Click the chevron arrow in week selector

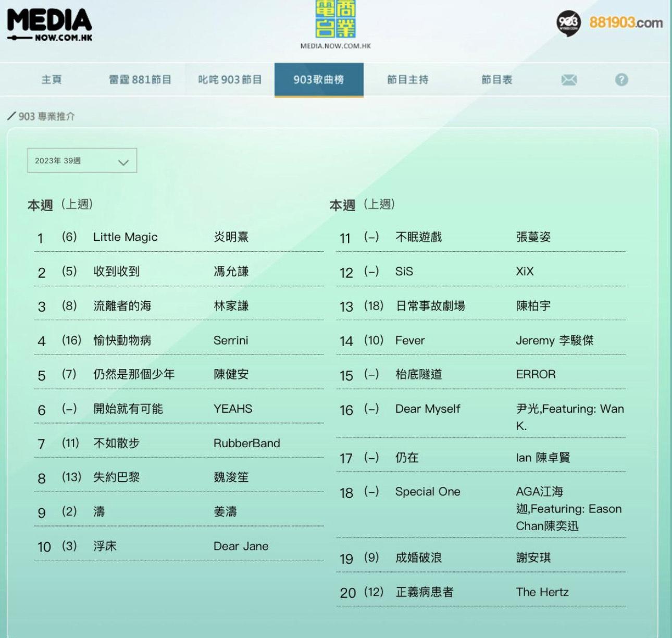(x=123, y=162)
